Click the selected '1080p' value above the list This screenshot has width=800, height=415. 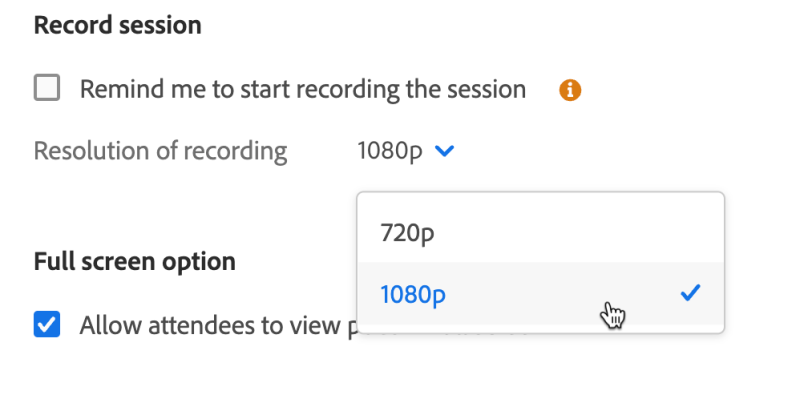(x=390, y=151)
